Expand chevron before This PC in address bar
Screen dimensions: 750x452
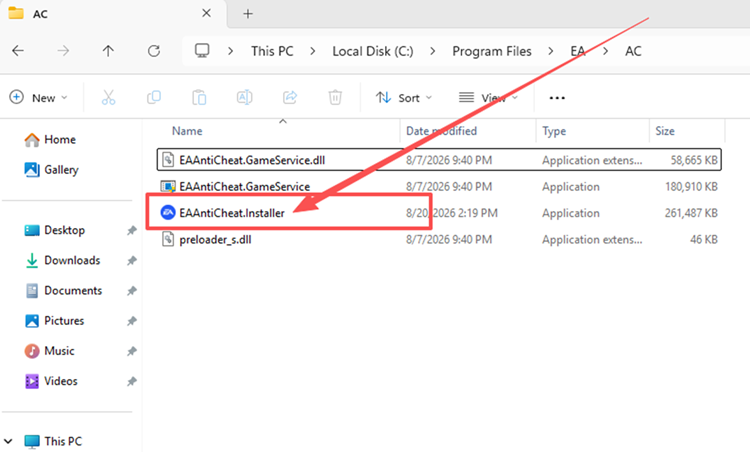click(231, 51)
